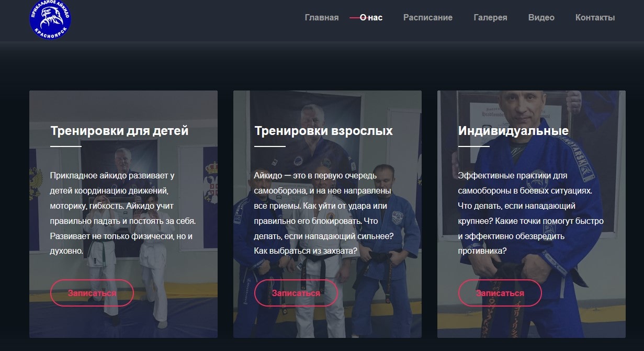This screenshot has height=351, width=644.
Task: Click the Прикладное айкидо Красноярск logo
Action: tap(50, 18)
